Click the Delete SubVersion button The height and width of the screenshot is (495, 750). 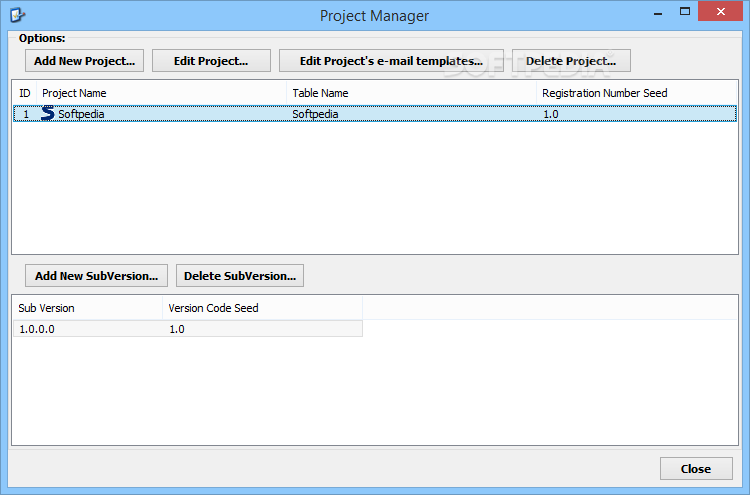coord(240,276)
